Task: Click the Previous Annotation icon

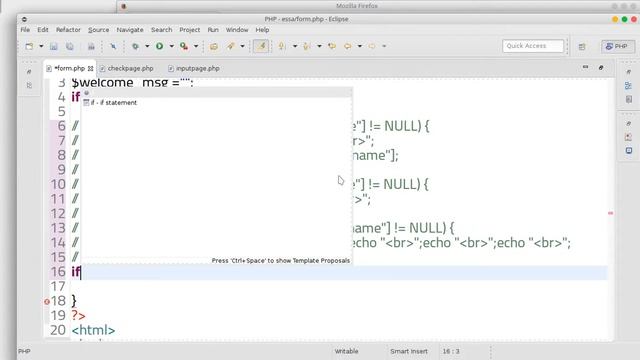Action: (x=307, y=46)
